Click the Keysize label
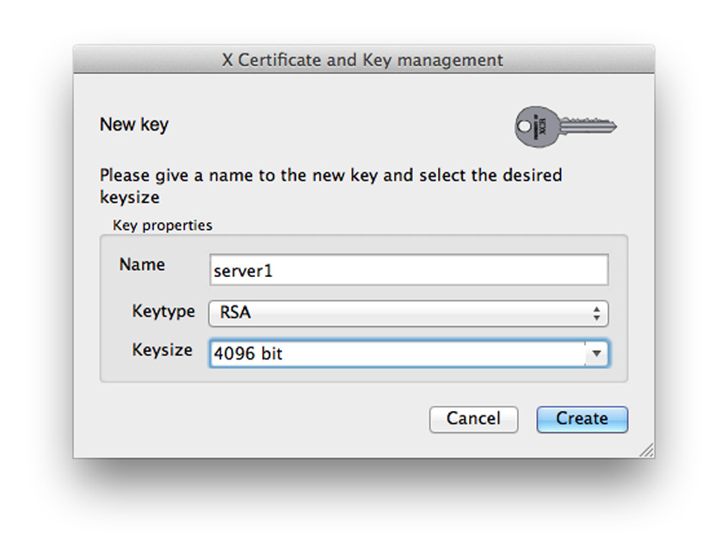The width and height of the screenshot is (728, 560). click(162, 350)
